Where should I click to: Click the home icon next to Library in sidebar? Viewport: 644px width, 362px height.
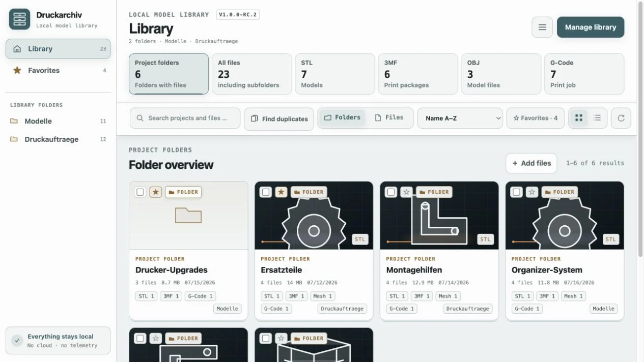pos(17,49)
